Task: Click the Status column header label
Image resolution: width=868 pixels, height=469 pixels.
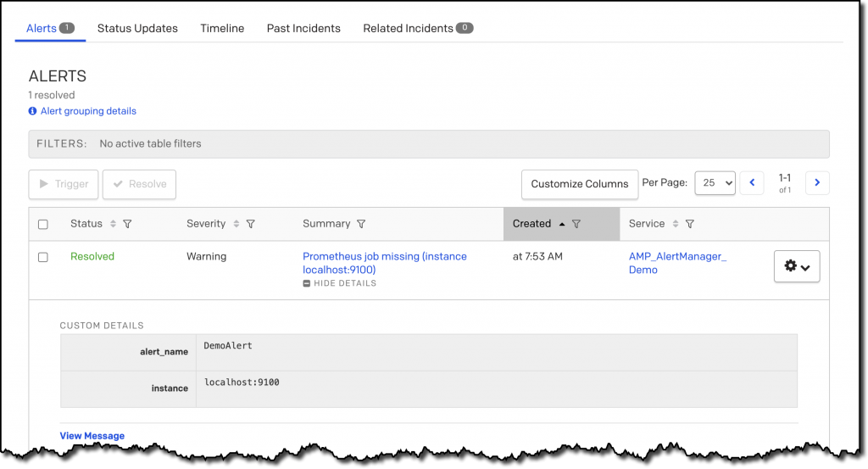Action: pyautogui.click(x=86, y=224)
